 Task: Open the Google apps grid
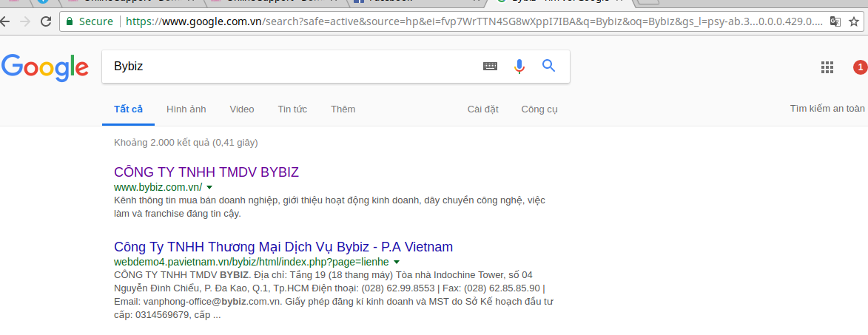827,67
